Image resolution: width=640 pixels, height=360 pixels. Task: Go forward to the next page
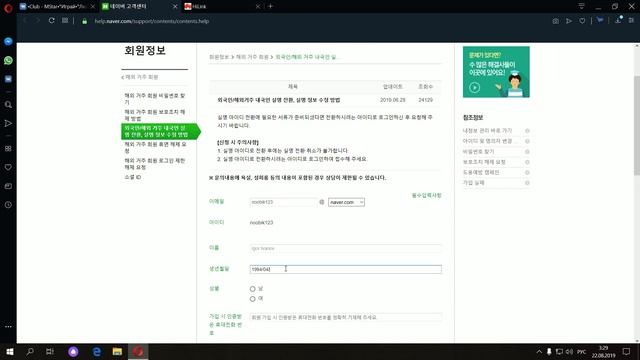click(x=38, y=20)
